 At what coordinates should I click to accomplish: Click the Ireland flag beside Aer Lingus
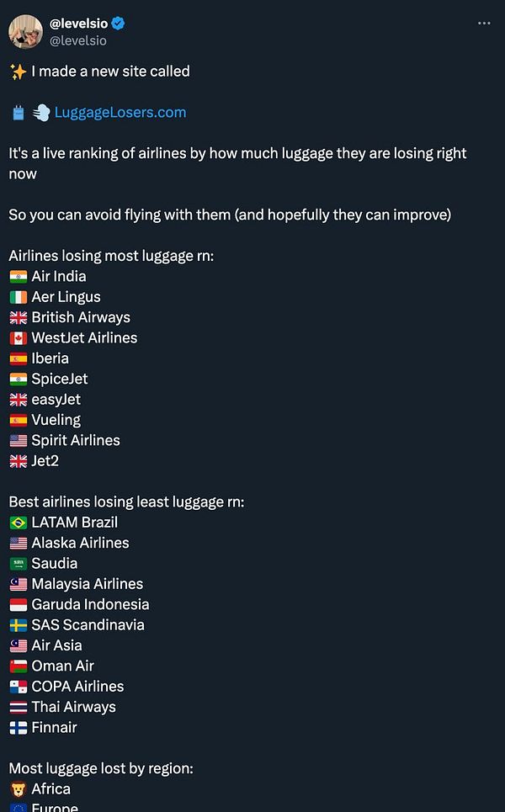18,297
